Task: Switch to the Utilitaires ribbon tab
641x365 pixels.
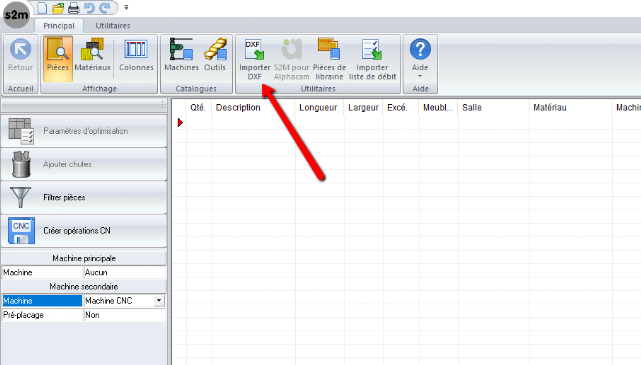Action: [113, 26]
